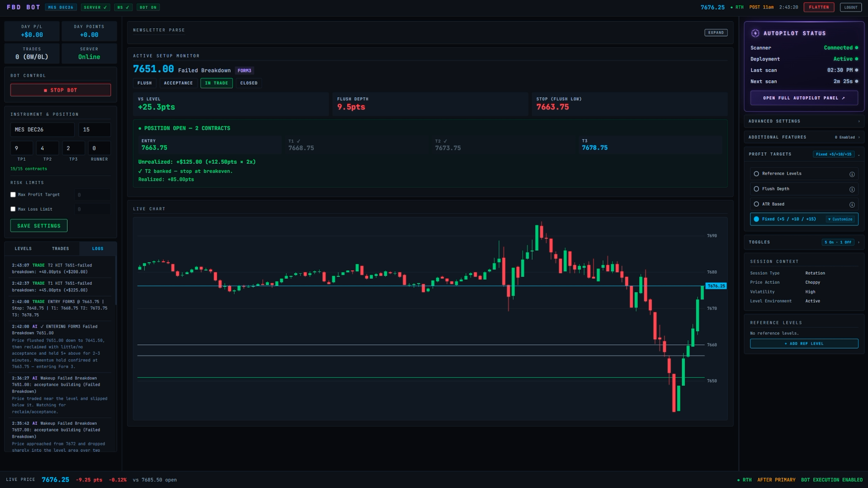Expand the Newsletter Parse panel
The height and width of the screenshot is (488, 868).
tap(716, 32)
